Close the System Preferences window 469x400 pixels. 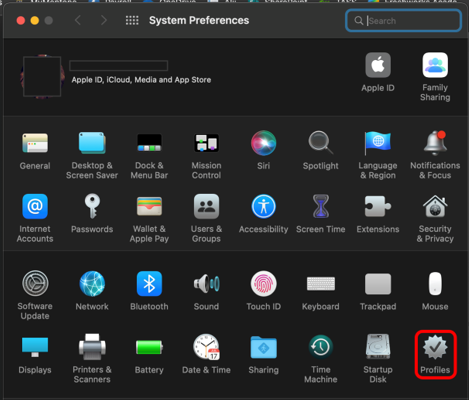coord(21,21)
